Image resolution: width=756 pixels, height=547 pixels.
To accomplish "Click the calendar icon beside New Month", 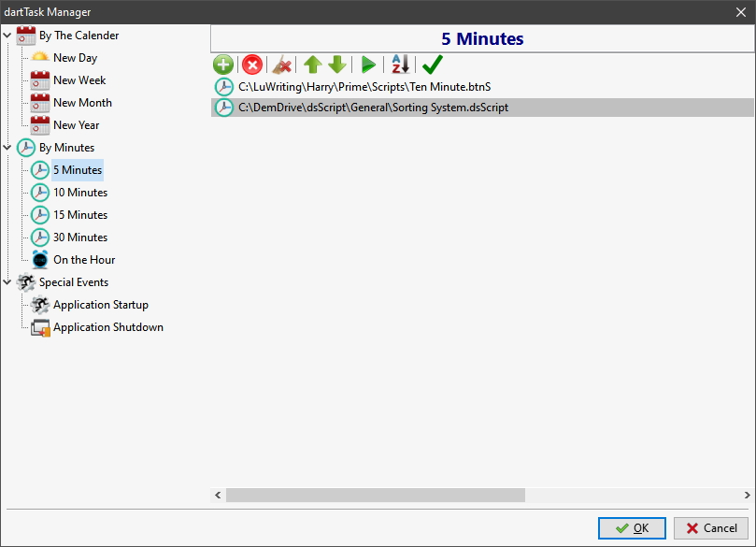I will [x=40, y=103].
